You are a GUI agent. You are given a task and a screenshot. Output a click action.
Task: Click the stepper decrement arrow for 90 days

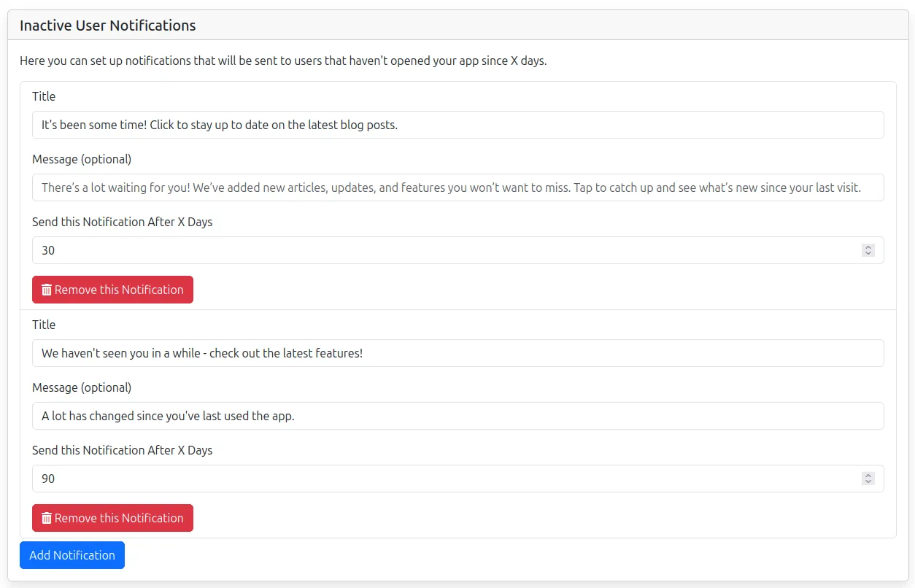(x=868, y=481)
